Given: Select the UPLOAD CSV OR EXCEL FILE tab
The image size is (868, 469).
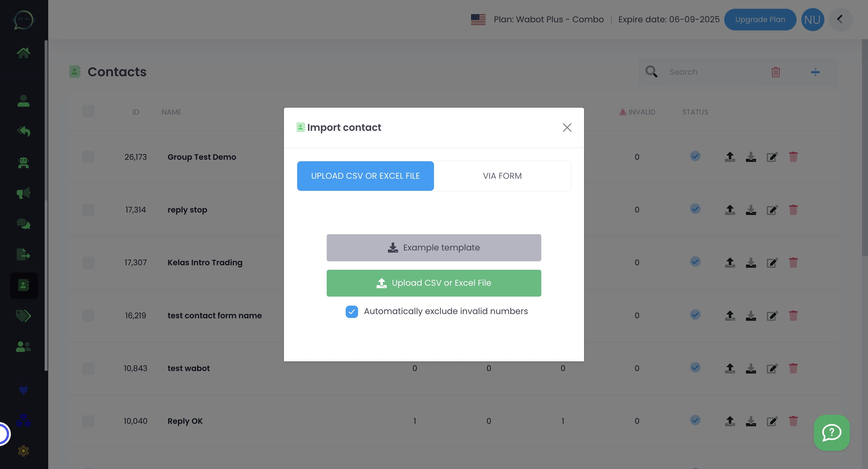Looking at the screenshot, I should click(365, 176).
